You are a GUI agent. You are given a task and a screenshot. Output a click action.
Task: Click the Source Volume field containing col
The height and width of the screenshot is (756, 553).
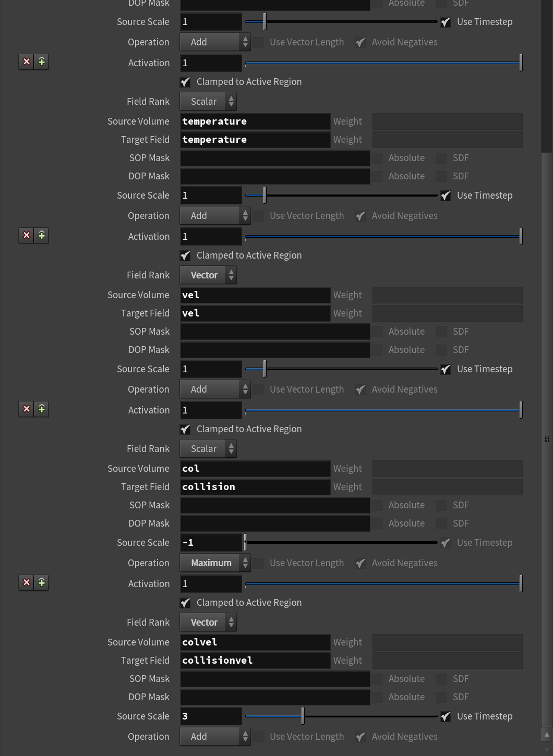pyautogui.click(x=255, y=469)
